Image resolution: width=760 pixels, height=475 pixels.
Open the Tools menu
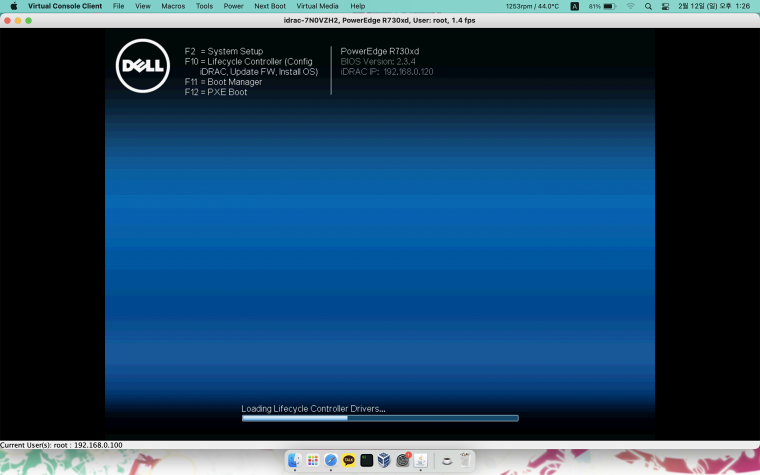tap(204, 6)
